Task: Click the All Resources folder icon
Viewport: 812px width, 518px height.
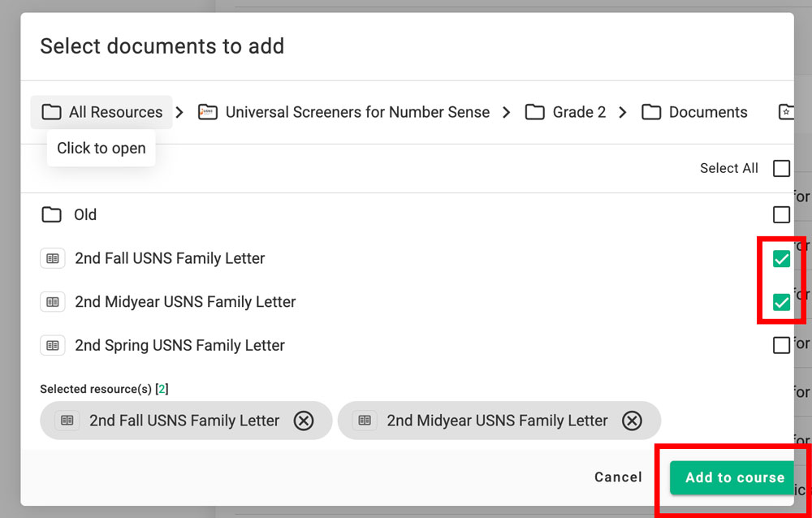Action: point(52,112)
